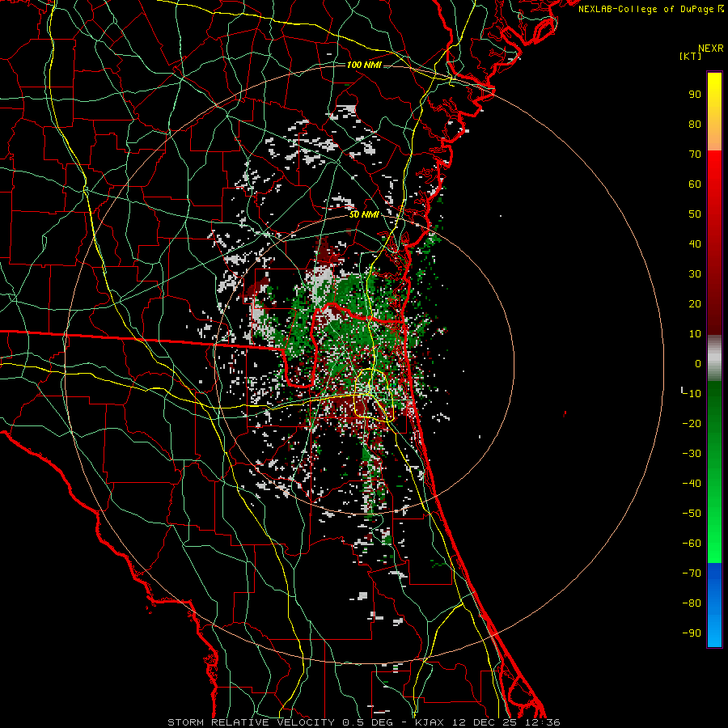Image resolution: width=728 pixels, height=728 pixels.
Task: Select the 0 value on velocity scale
Action: click(698, 363)
